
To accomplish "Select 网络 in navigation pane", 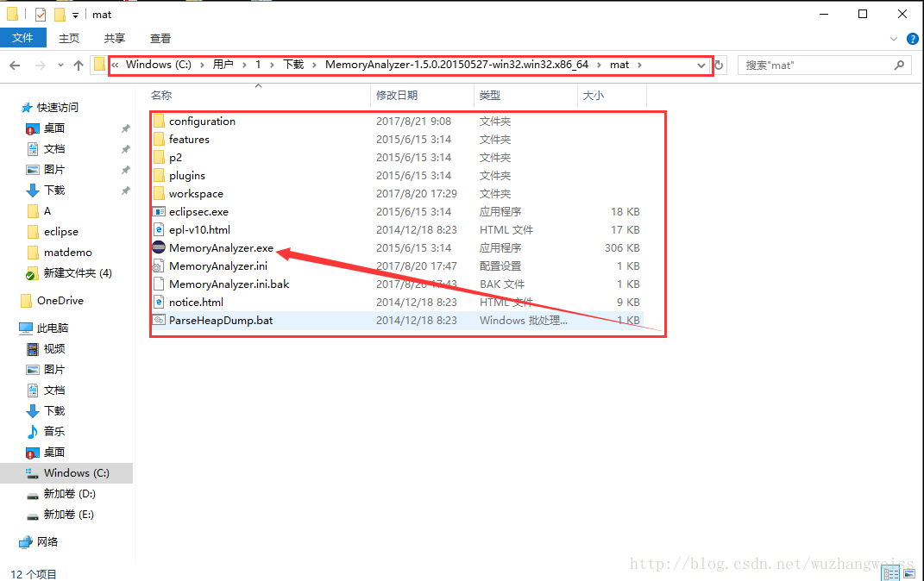I will coord(47,542).
